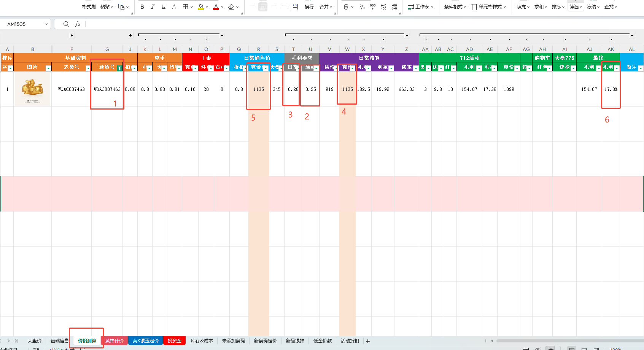Click the percent style icon

(362, 7)
